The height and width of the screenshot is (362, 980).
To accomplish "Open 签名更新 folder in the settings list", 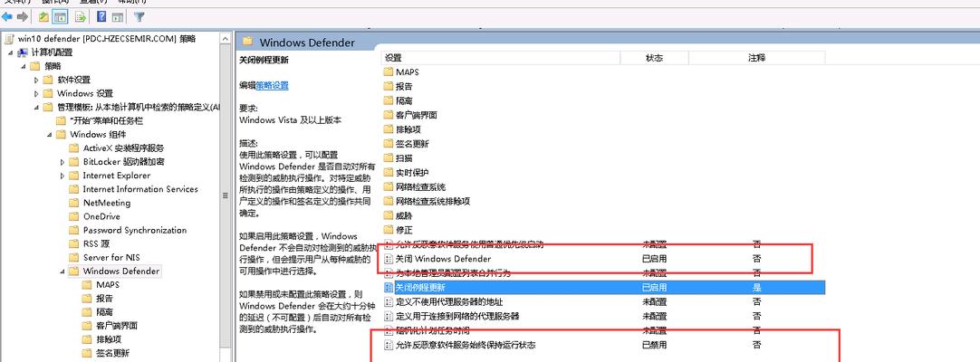I will pos(412,144).
